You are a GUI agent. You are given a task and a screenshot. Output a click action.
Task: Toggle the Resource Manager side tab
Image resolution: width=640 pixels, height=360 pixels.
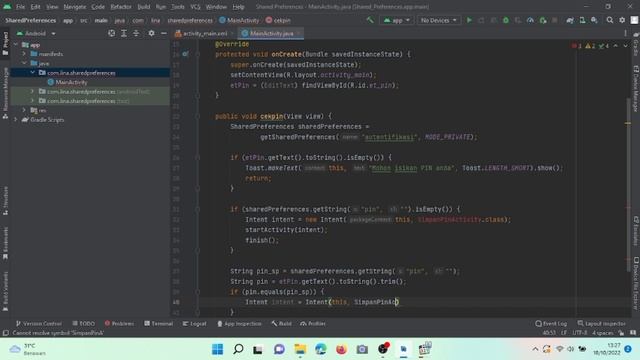pyautogui.click(x=5, y=94)
